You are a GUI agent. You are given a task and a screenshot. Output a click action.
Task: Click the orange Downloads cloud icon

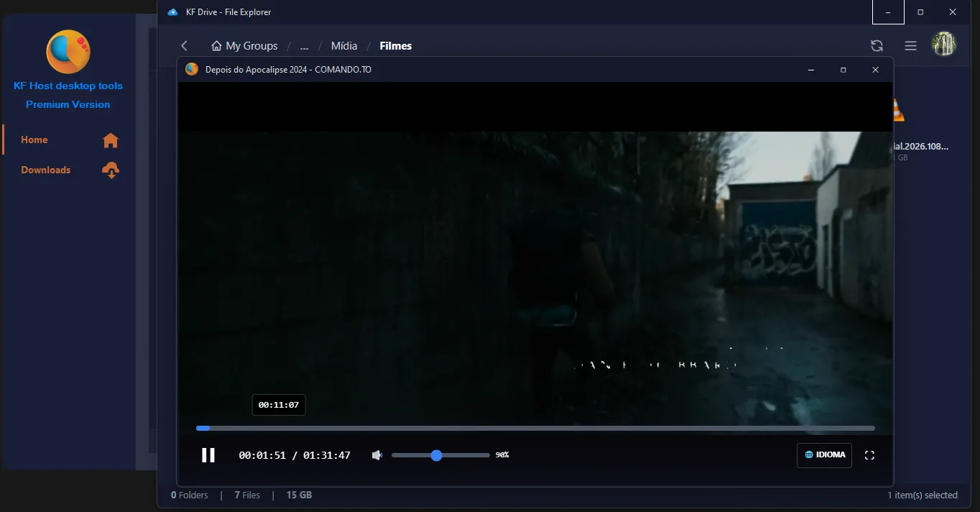point(111,170)
